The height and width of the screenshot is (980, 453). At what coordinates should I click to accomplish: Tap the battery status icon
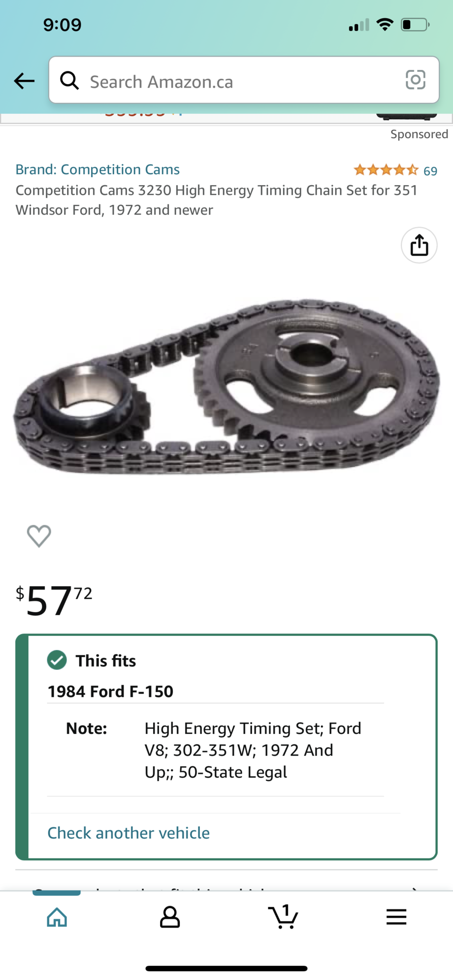[x=415, y=25]
